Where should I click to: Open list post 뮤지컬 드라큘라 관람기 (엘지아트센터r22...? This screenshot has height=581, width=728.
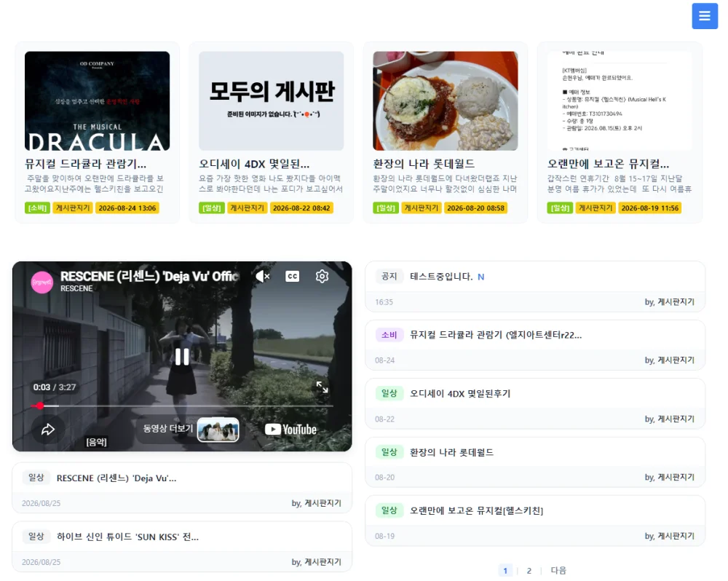(495, 335)
